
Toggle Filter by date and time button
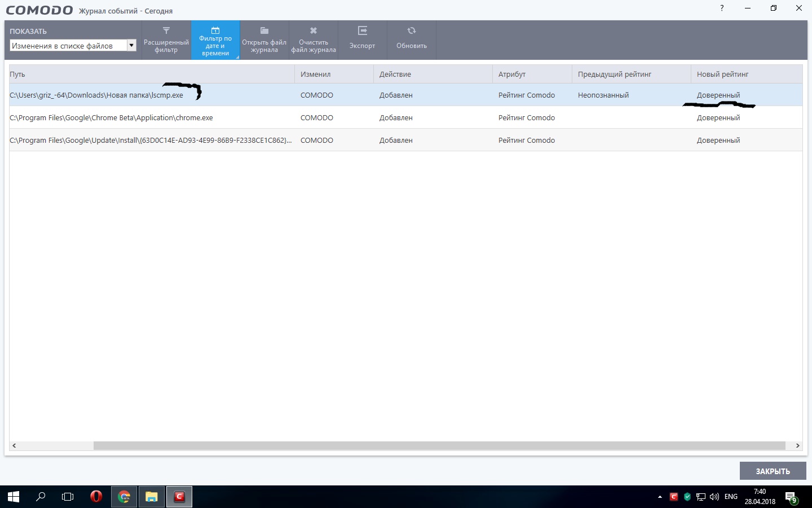pos(215,40)
